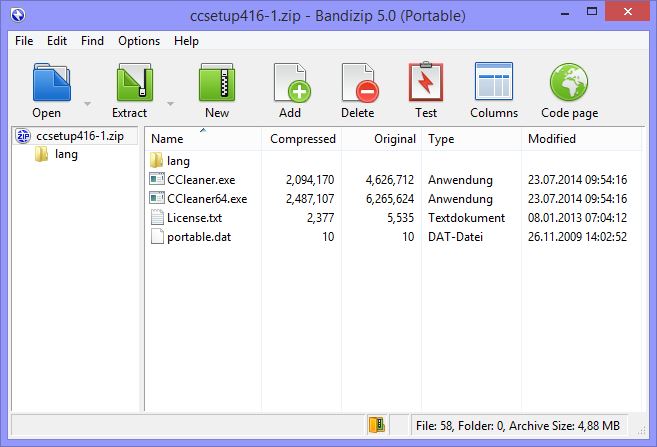Click the License.txt document icon
657x447 pixels.
pos(157,217)
